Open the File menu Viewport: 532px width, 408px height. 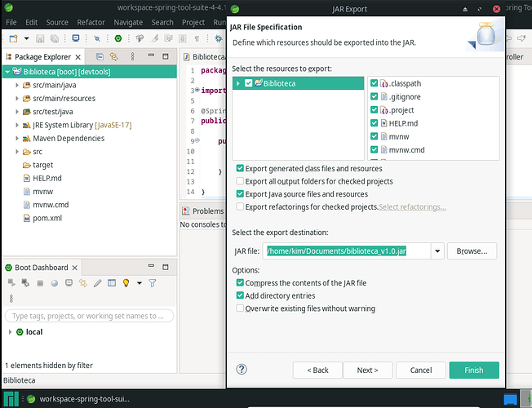(11, 22)
